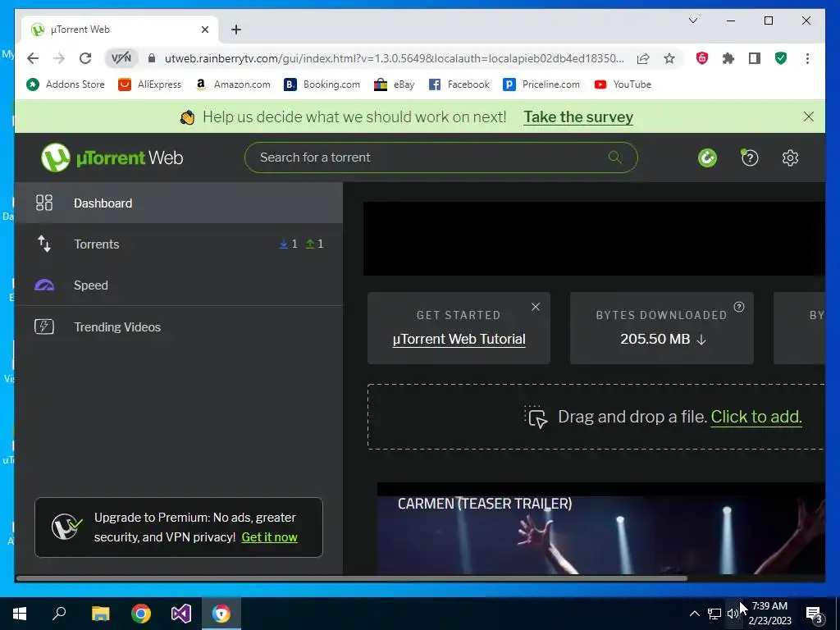The height and width of the screenshot is (630, 840).
Task: Toggle the browser side panel icon
Action: point(755,58)
